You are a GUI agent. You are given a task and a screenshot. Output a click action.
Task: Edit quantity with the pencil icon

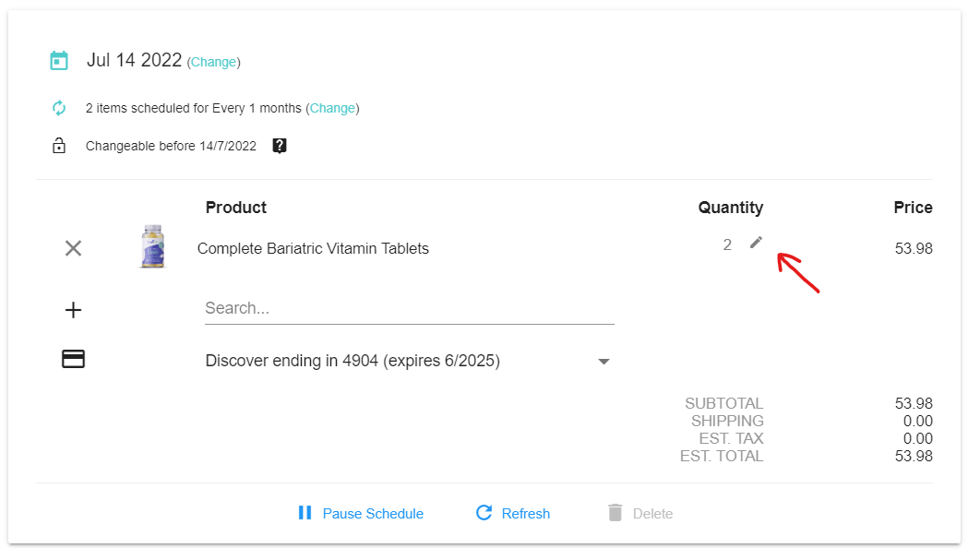[x=757, y=243]
